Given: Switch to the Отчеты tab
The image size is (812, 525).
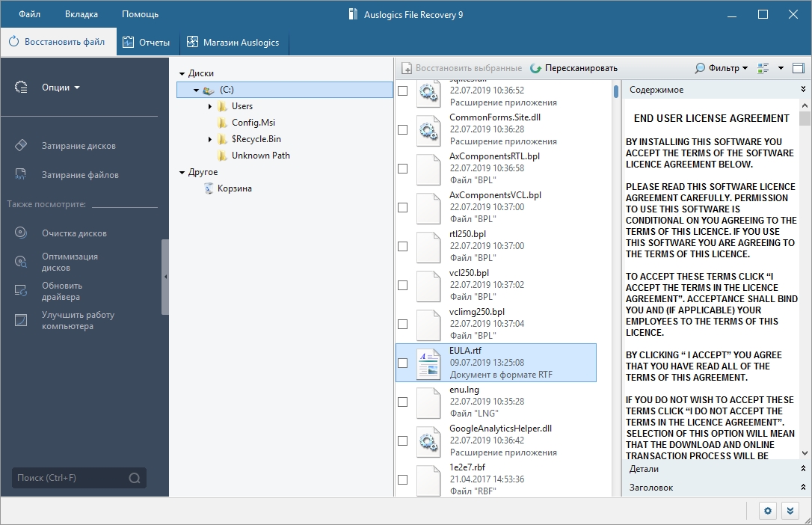Looking at the screenshot, I should 147,42.
